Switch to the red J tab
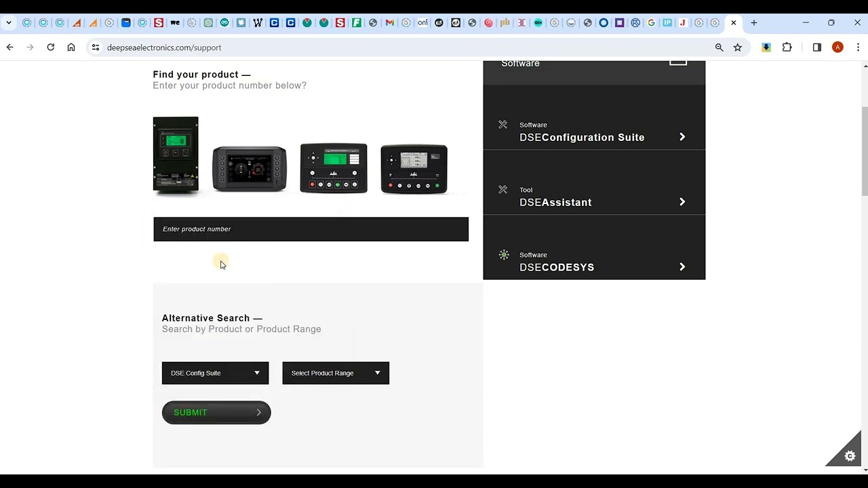Viewport: 868px width, 488px height. coord(683,22)
